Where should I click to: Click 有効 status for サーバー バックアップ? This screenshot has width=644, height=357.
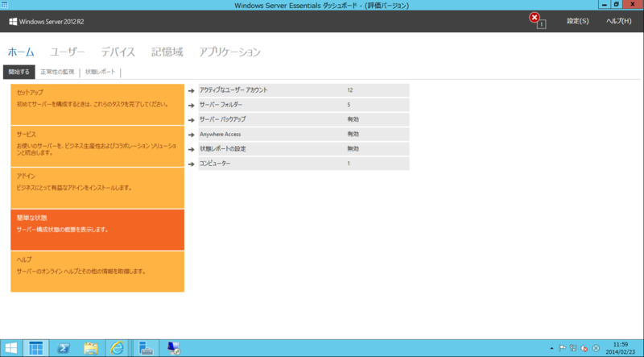pyautogui.click(x=353, y=120)
